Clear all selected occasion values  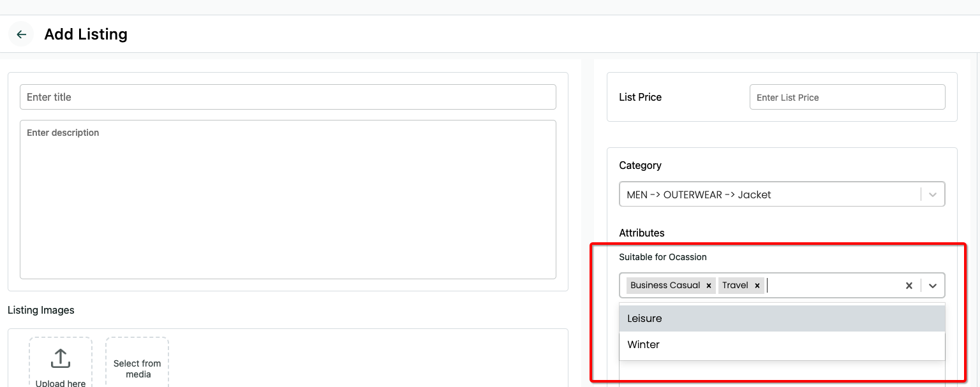909,286
